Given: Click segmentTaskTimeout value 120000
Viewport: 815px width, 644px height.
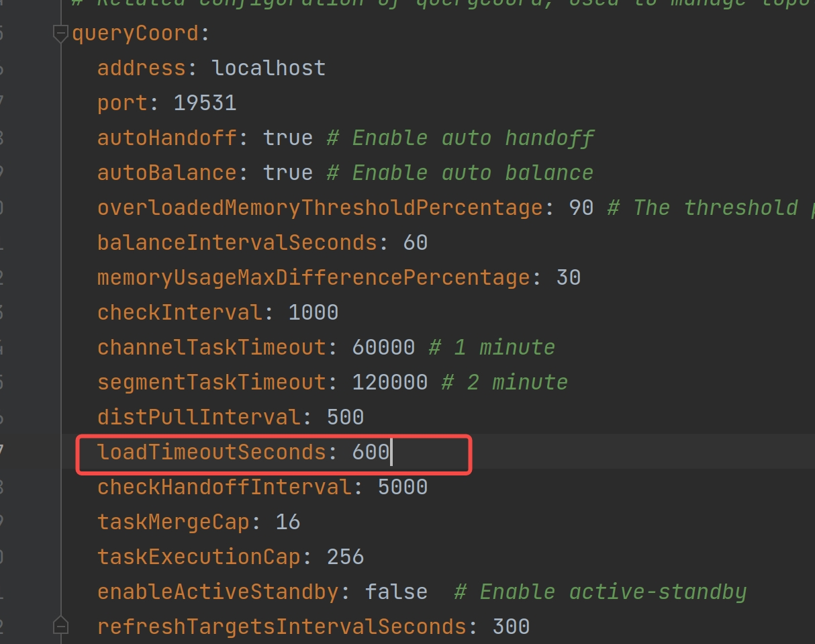Looking at the screenshot, I should pyautogui.click(x=390, y=382).
